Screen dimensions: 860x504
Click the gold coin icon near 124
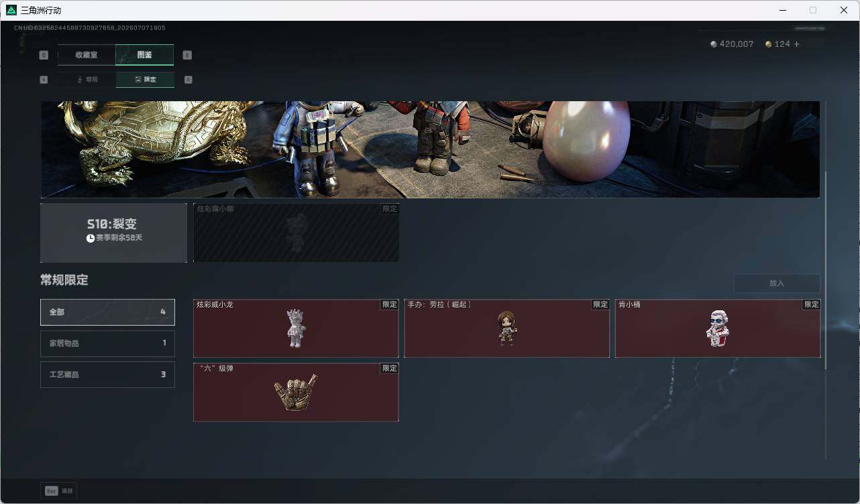click(x=769, y=44)
